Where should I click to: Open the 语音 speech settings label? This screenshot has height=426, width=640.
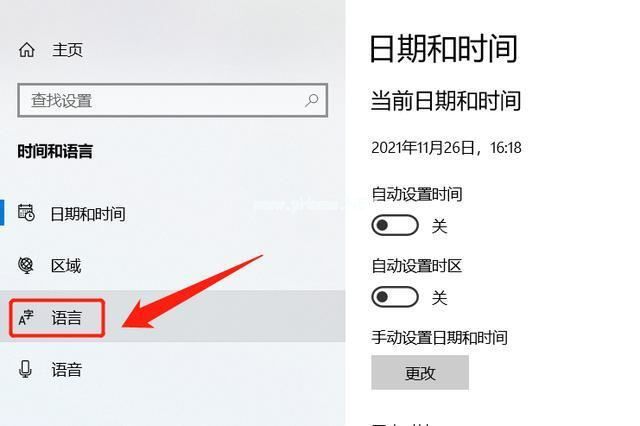(67, 370)
